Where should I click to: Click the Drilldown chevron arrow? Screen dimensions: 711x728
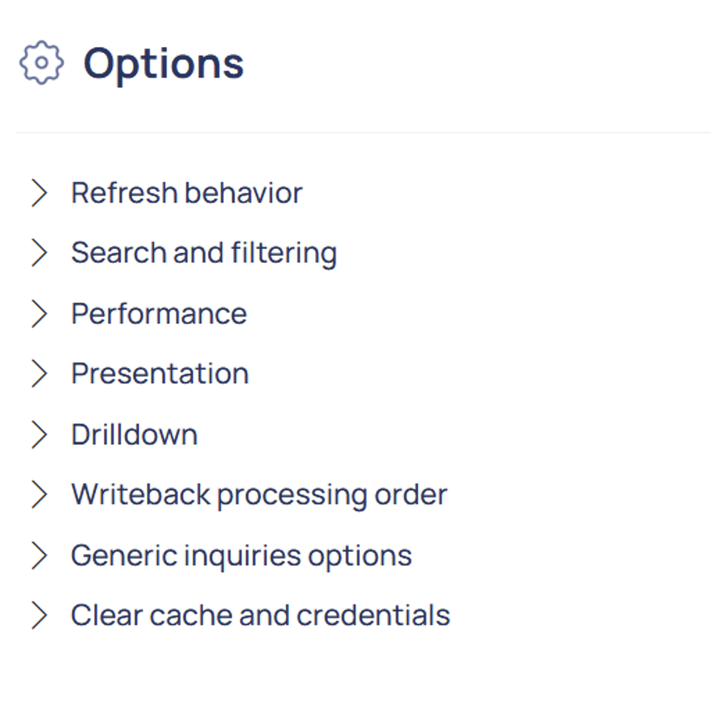tap(40, 435)
